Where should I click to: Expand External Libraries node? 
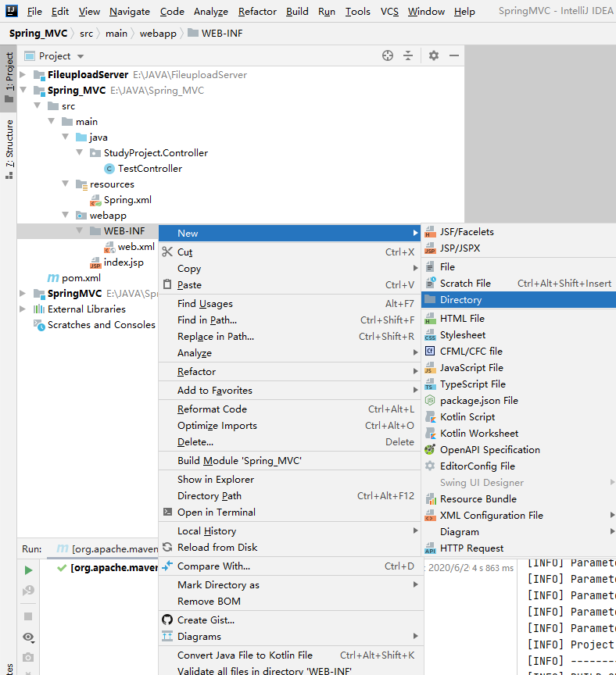click(x=23, y=309)
